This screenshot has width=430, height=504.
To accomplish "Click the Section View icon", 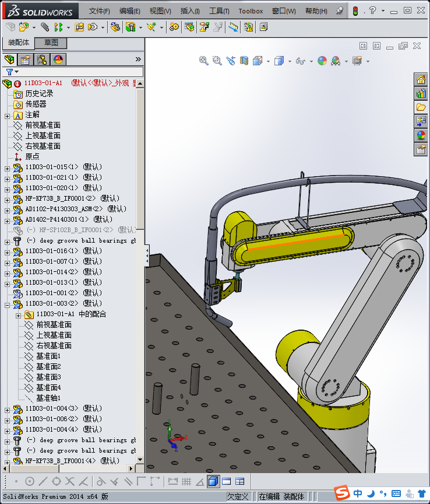I will pyautogui.click(x=244, y=61).
